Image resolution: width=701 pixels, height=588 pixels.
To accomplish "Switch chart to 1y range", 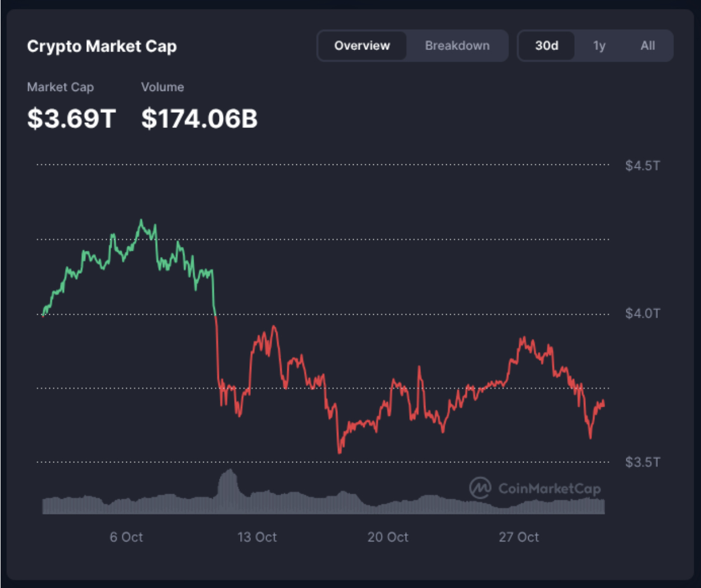I will (x=599, y=46).
